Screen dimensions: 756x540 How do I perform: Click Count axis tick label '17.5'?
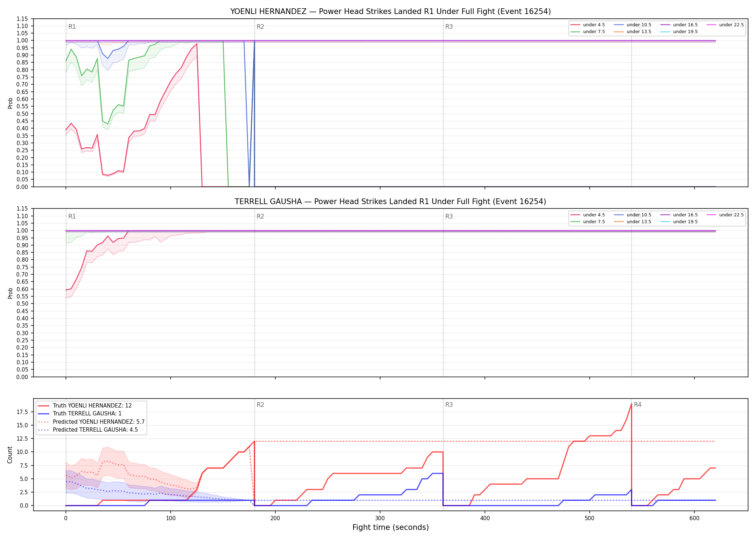coord(22,412)
